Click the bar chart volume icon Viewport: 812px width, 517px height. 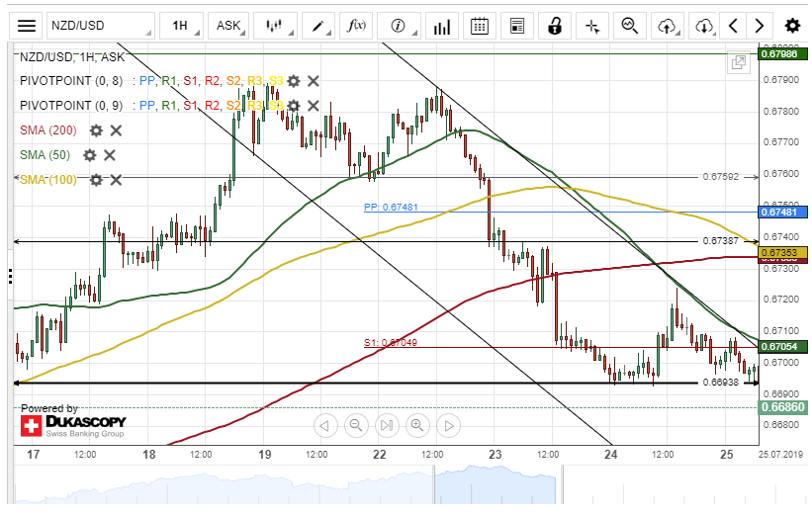point(442,26)
